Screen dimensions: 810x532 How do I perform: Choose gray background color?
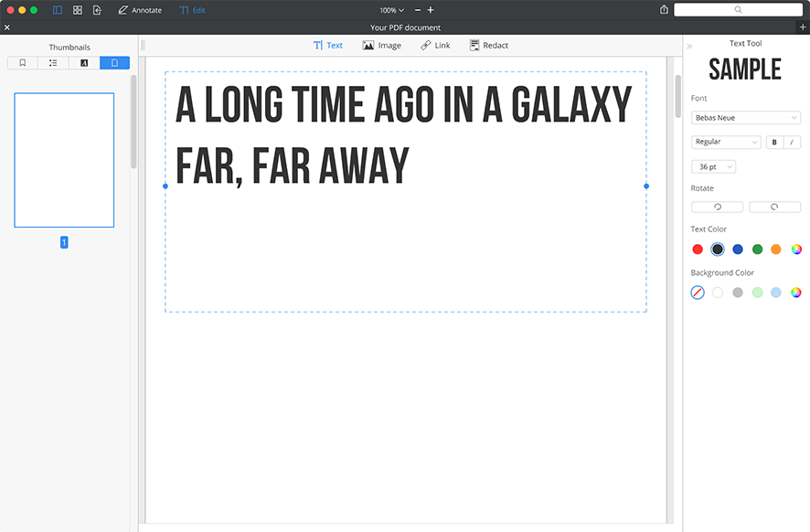tap(738, 293)
